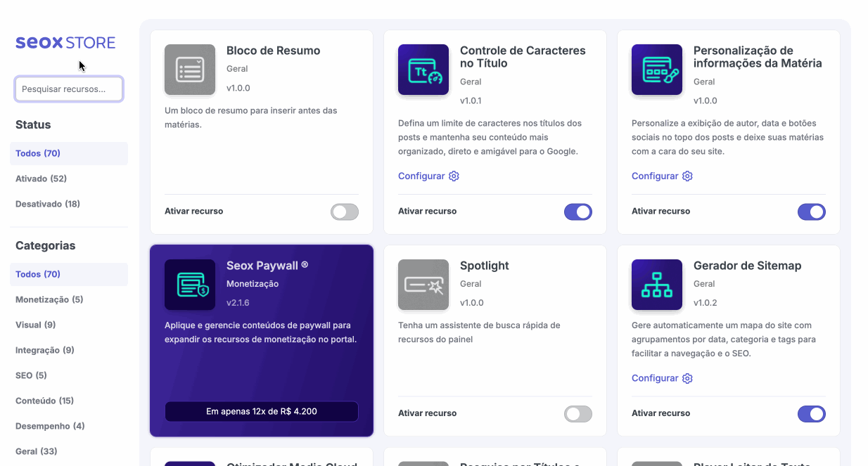Show Desativado (18) resources
Screen dimensions: 868x466
click(69, 204)
